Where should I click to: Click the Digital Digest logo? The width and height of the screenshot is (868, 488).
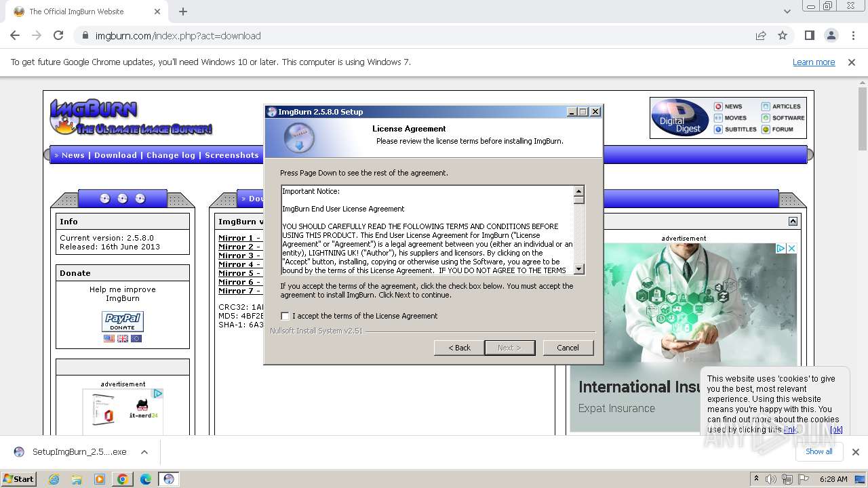[680, 118]
